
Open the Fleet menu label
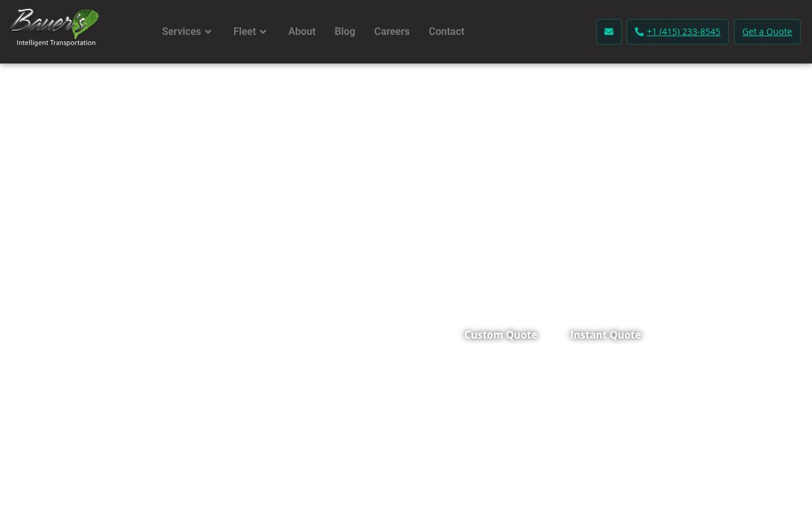click(x=244, y=32)
